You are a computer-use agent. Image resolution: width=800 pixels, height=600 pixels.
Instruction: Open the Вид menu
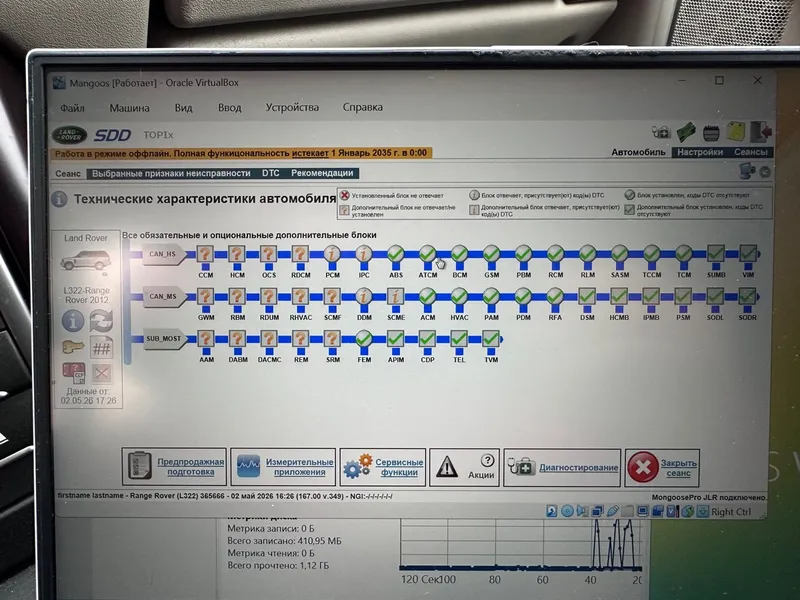(x=184, y=108)
